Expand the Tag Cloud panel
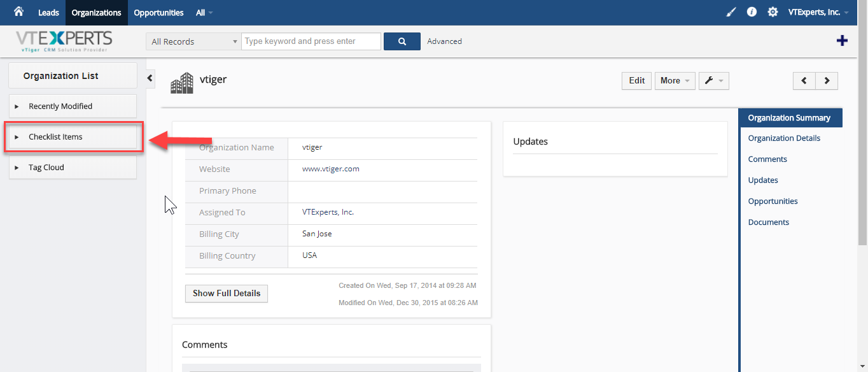Image resolution: width=868 pixels, height=372 pixels. coord(73,168)
